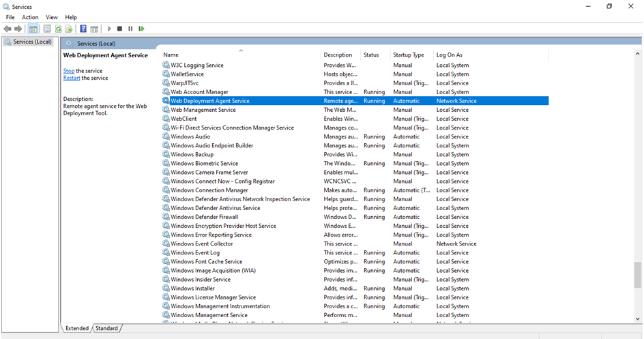The width and height of the screenshot is (644, 339).
Task: Sort by the Description column header
Action: [x=340, y=55]
